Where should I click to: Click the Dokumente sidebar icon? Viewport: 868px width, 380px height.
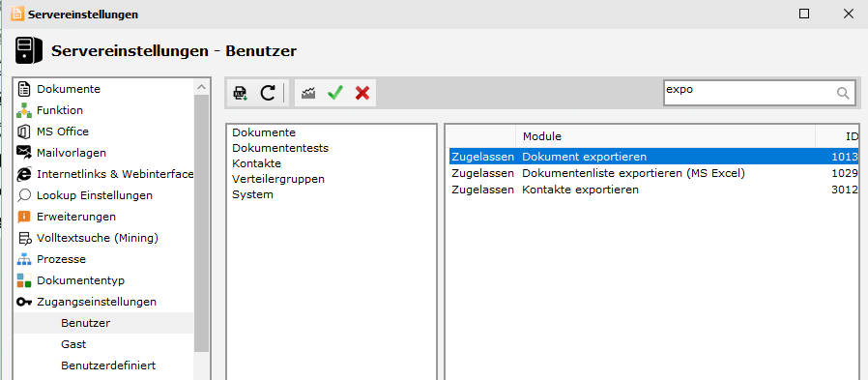pos(24,89)
